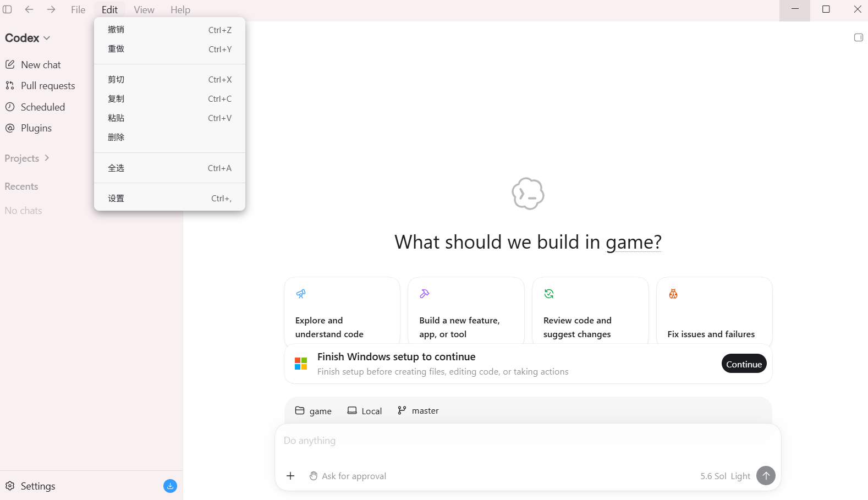Click the No chats text
Image resolution: width=868 pixels, height=500 pixels.
pos(23,211)
